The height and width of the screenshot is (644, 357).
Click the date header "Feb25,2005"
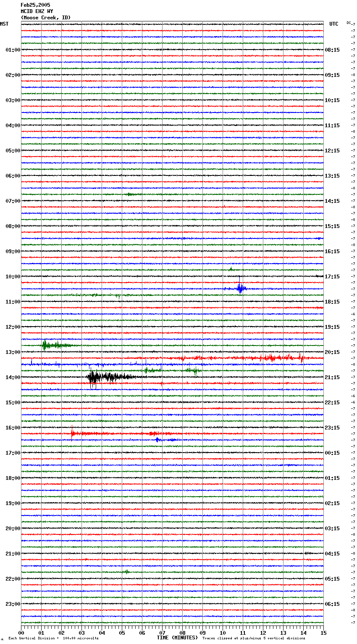35,5
